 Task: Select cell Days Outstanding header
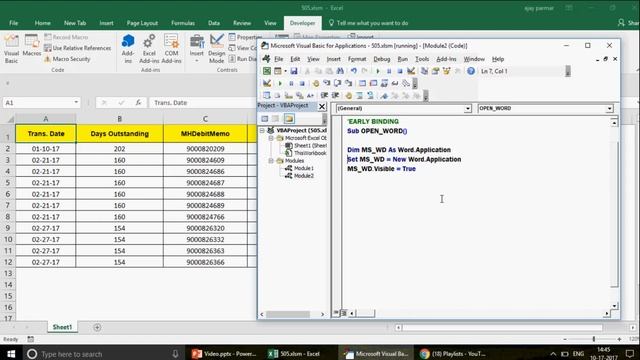120,134
